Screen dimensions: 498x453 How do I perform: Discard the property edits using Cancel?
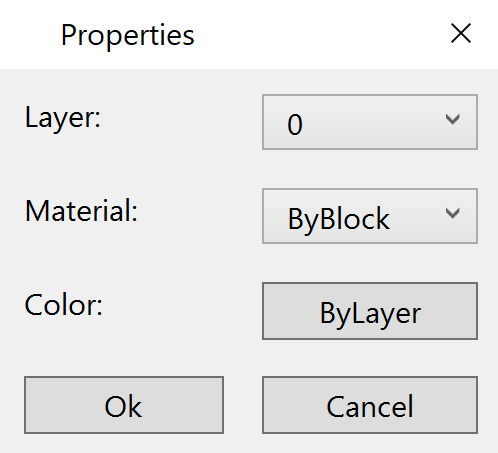[x=370, y=405]
